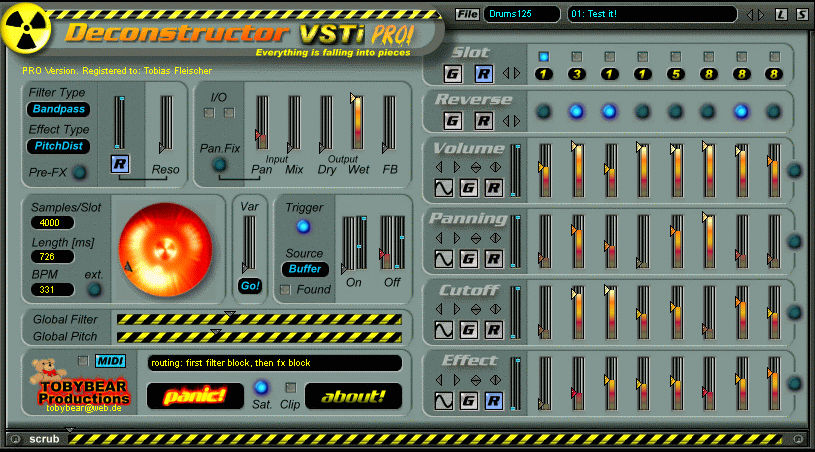Open the '01: Test it!' preset selector
This screenshot has height=452, width=815.
652,14
